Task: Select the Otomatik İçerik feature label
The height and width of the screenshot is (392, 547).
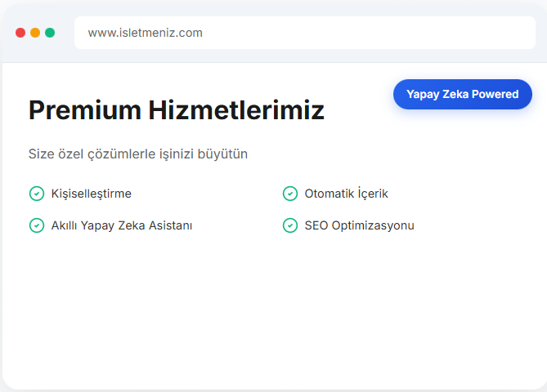Action: coord(346,194)
